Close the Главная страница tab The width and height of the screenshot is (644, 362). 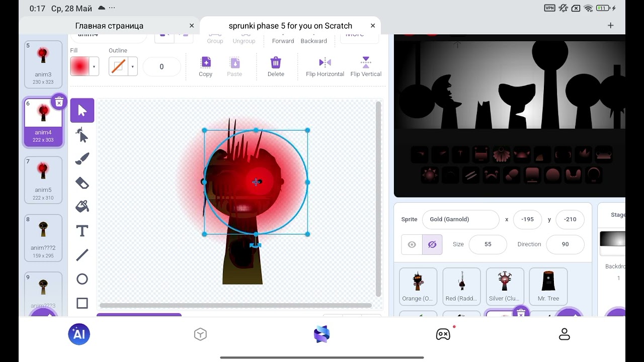click(192, 26)
